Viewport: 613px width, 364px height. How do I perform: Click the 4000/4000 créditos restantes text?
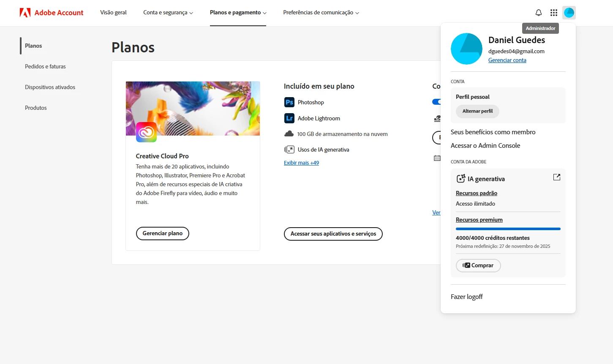[493, 238]
